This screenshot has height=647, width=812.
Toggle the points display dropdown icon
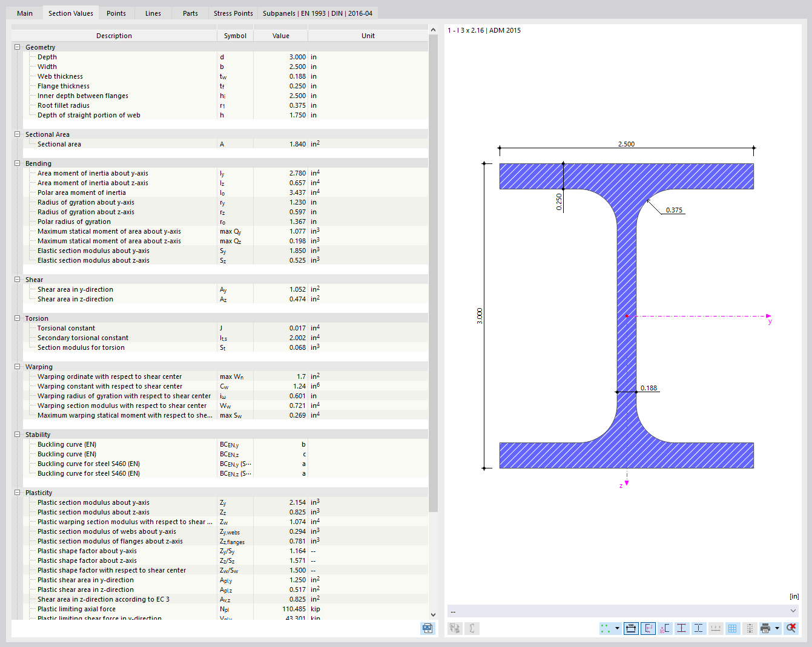[618, 628]
